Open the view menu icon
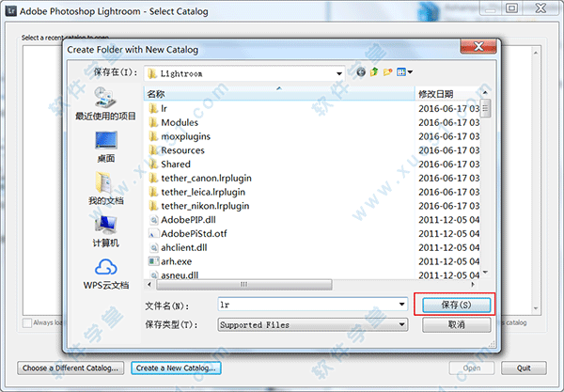This screenshot has width=564, height=392. pyautogui.click(x=404, y=72)
